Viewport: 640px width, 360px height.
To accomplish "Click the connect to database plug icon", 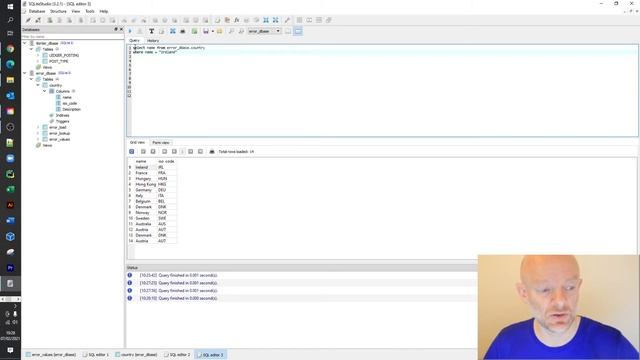I will coord(28,20).
